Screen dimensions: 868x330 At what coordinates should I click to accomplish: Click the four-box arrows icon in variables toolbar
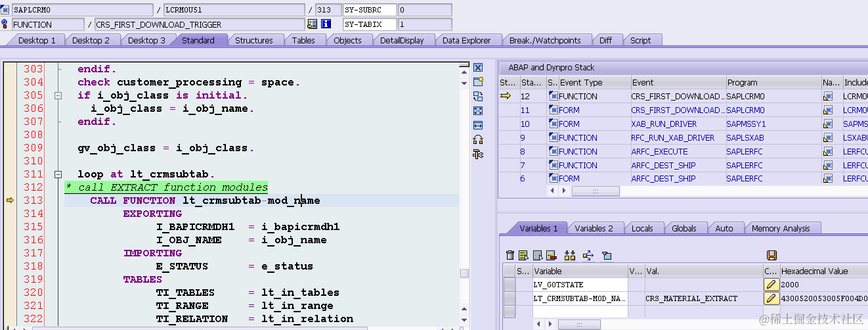pos(570,255)
